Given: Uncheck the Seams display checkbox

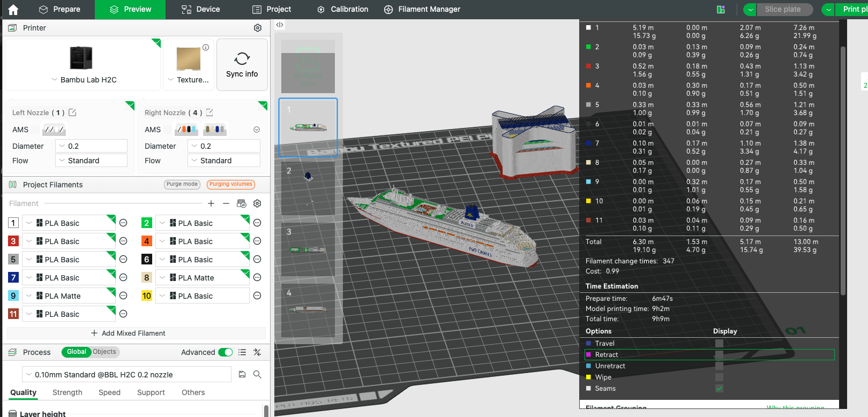Looking at the screenshot, I should pyautogui.click(x=719, y=389).
